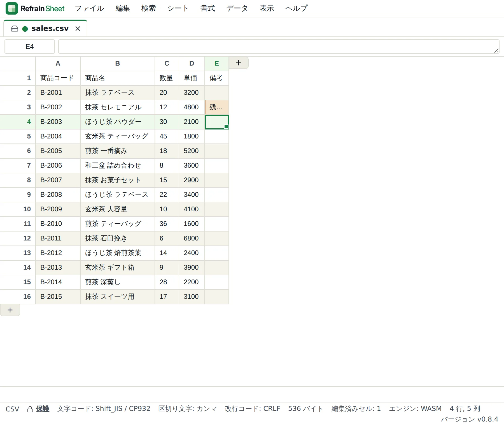Select row 4 header
Viewport: 504px width, 426px height.
click(18, 122)
